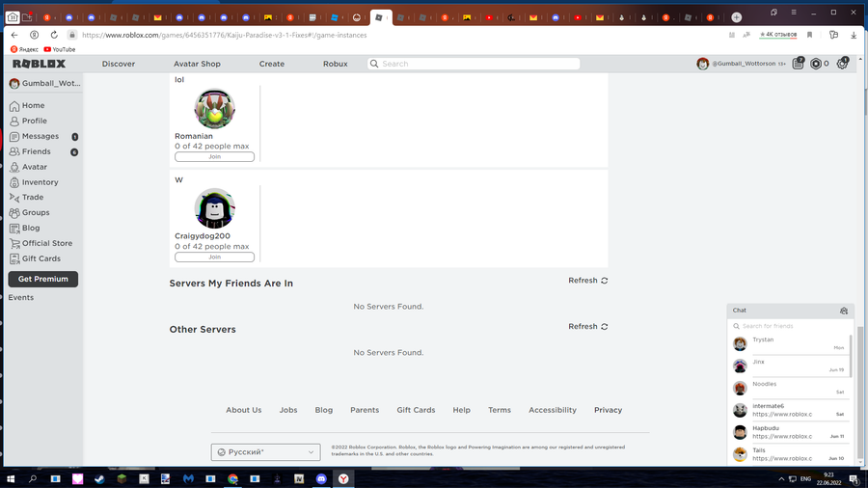
Task: Open Inventory in the left sidebar
Action: point(40,182)
